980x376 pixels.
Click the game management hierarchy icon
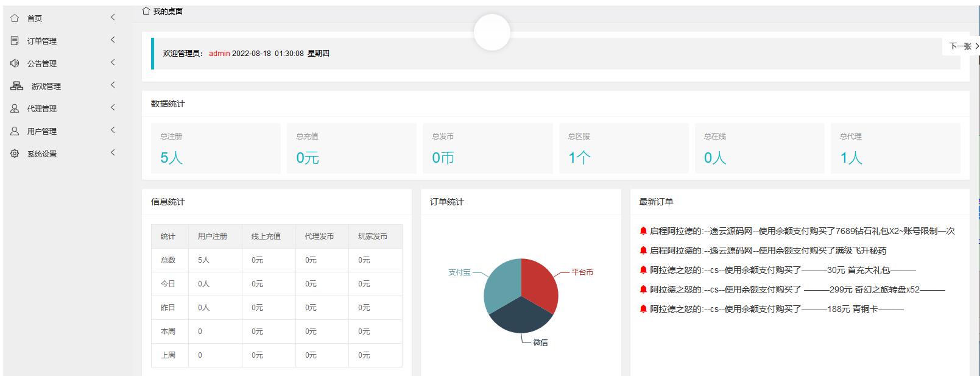pos(16,86)
